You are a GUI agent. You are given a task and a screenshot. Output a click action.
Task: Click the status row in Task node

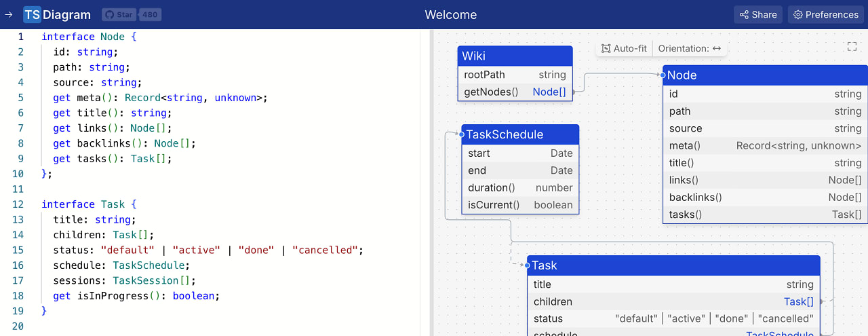pos(673,318)
